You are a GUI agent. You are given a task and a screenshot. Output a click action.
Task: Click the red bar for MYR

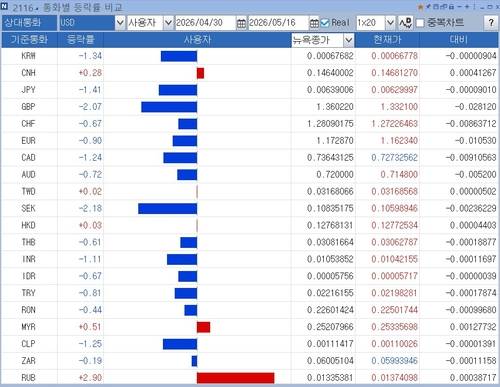(x=203, y=327)
